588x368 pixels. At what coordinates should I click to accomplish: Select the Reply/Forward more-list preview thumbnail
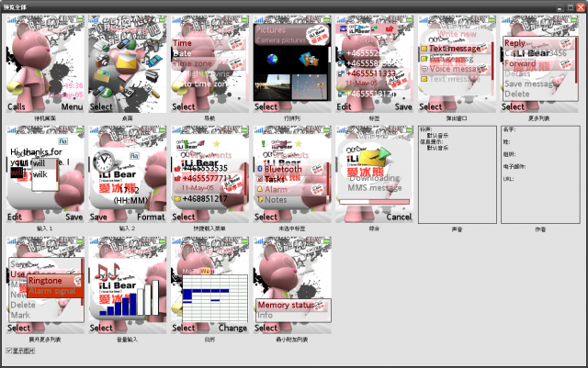[x=539, y=64]
